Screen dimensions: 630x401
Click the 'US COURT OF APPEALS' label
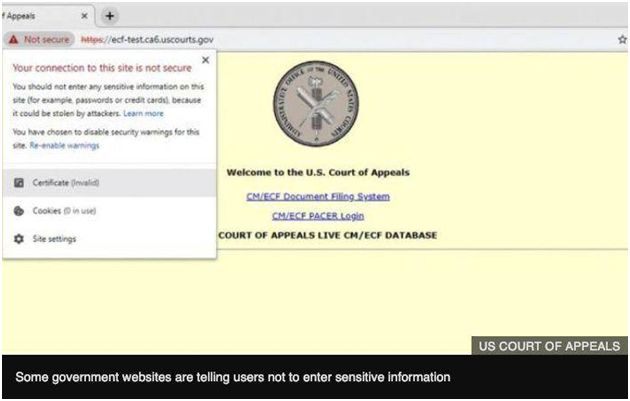[x=549, y=346]
